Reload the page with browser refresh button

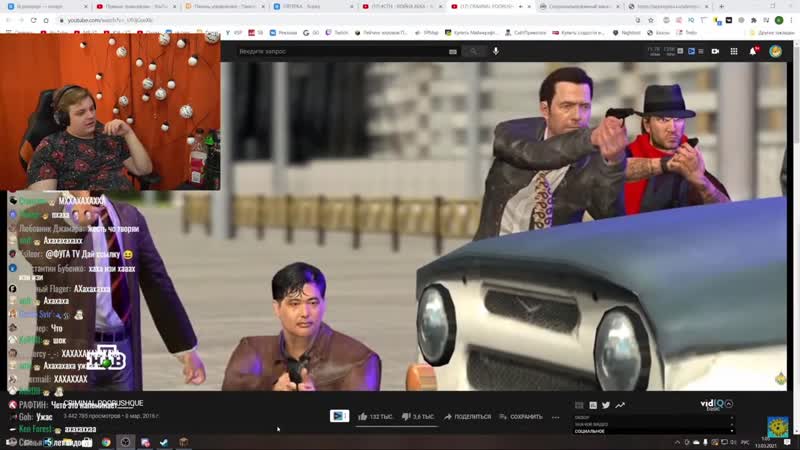click(x=33, y=20)
